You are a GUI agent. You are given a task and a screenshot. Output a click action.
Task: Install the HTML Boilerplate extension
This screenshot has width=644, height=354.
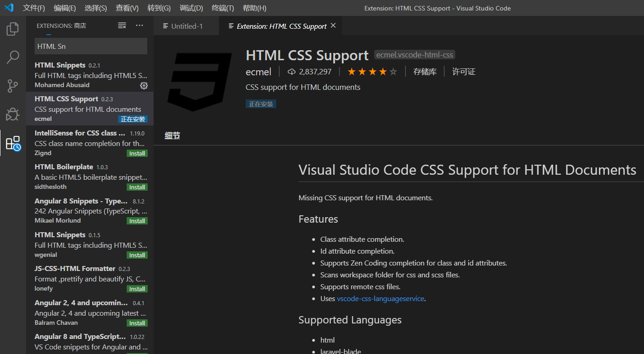point(137,187)
